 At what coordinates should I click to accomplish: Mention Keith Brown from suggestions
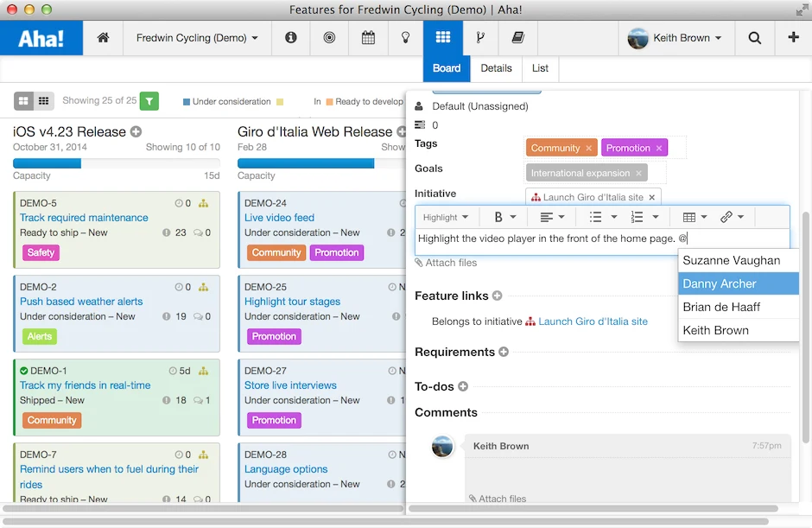coord(738,331)
